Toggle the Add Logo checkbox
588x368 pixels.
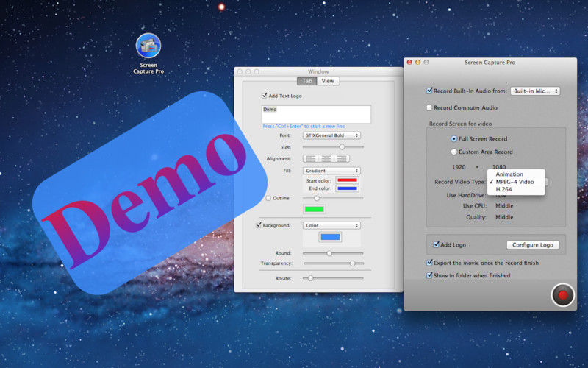tap(436, 245)
